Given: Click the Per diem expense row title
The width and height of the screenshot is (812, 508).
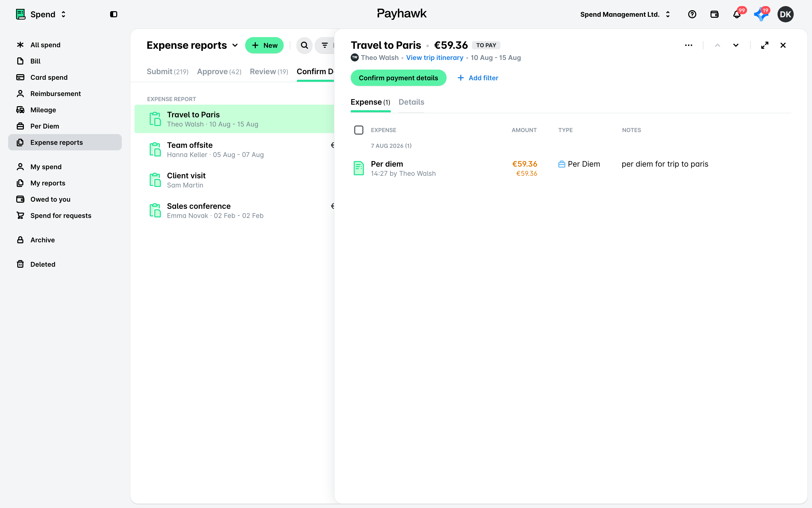Looking at the screenshot, I should pos(386,164).
